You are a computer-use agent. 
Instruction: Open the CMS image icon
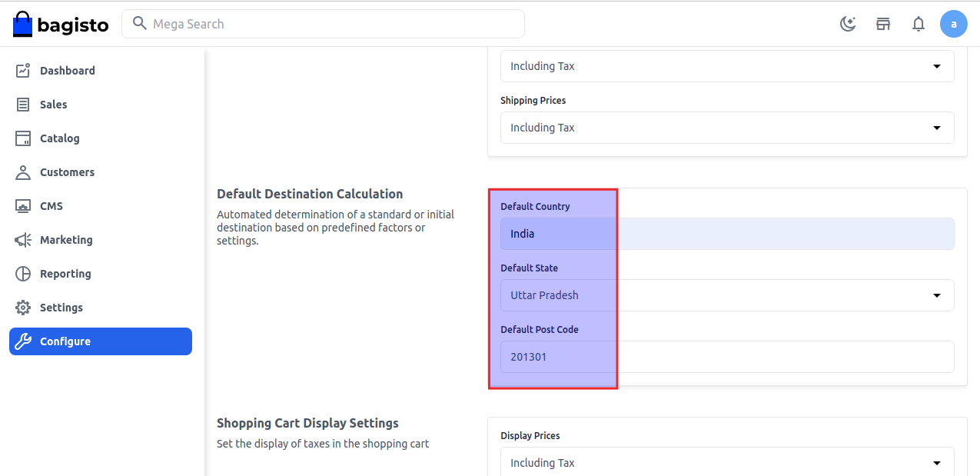click(x=24, y=205)
